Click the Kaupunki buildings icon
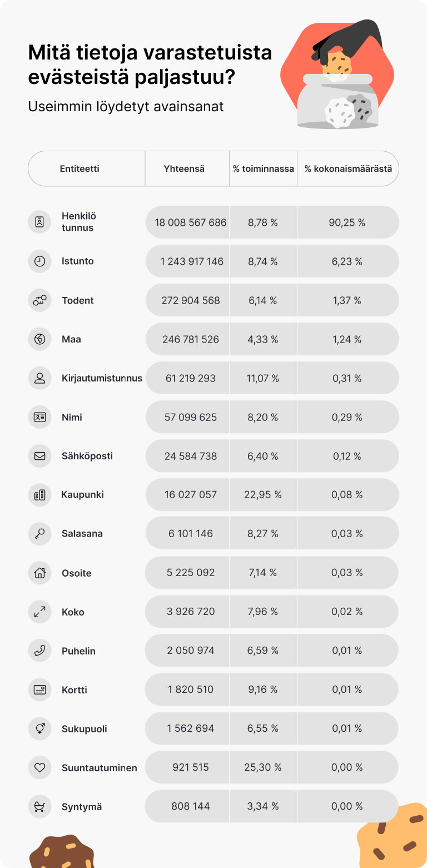The image size is (427, 868). (x=39, y=494)
